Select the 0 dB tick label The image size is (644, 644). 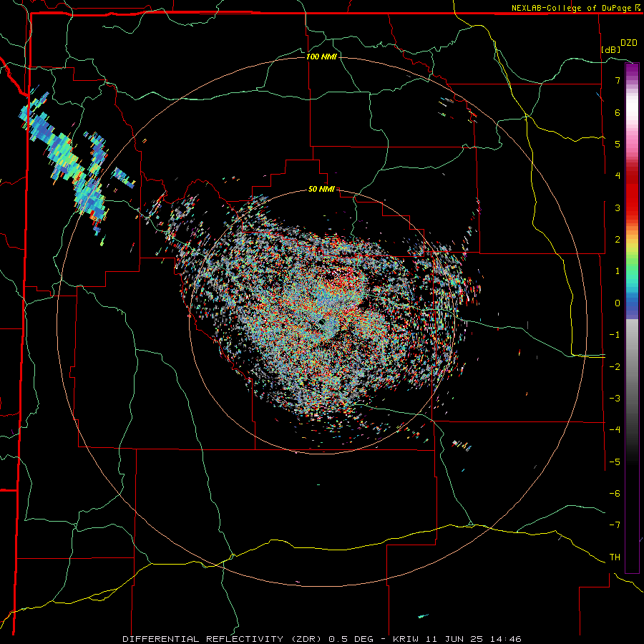coord(618,303)
